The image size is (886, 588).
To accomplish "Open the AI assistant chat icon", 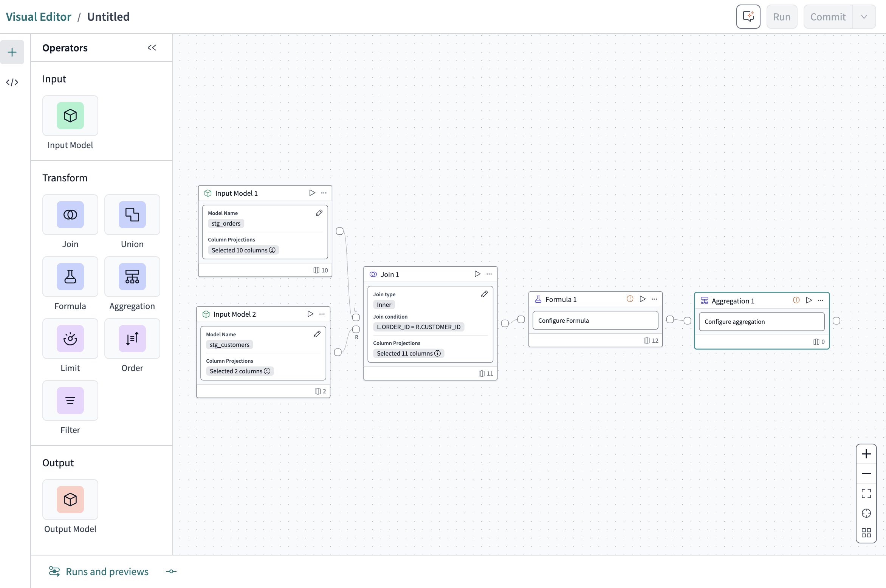I will [748, 16].
